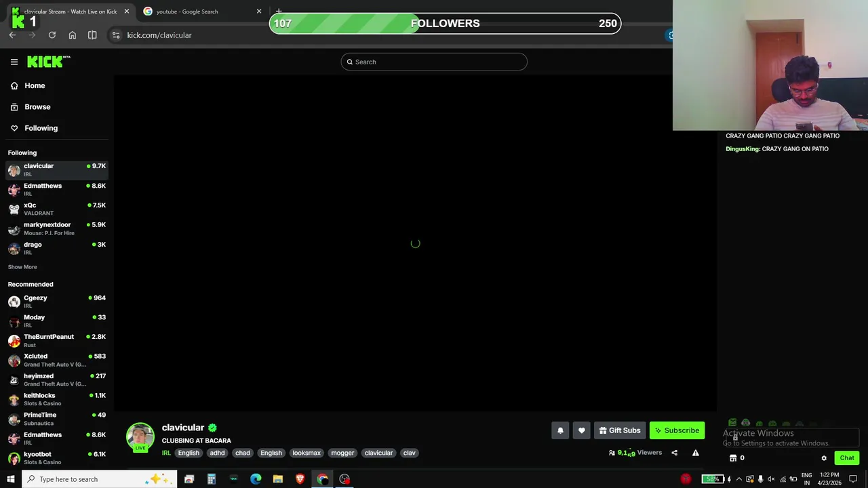
Task: Click the browser home icon
Action: tap(73, 35)
